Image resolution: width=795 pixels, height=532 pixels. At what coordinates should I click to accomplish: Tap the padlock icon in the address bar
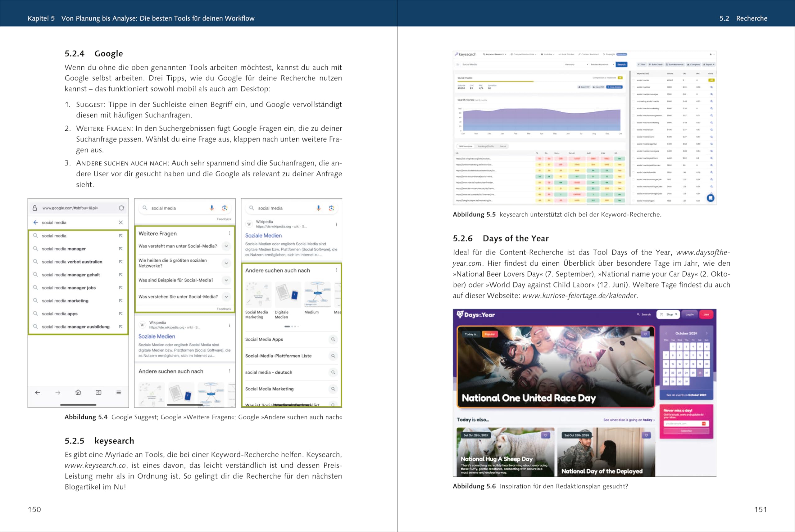point(34,208)
